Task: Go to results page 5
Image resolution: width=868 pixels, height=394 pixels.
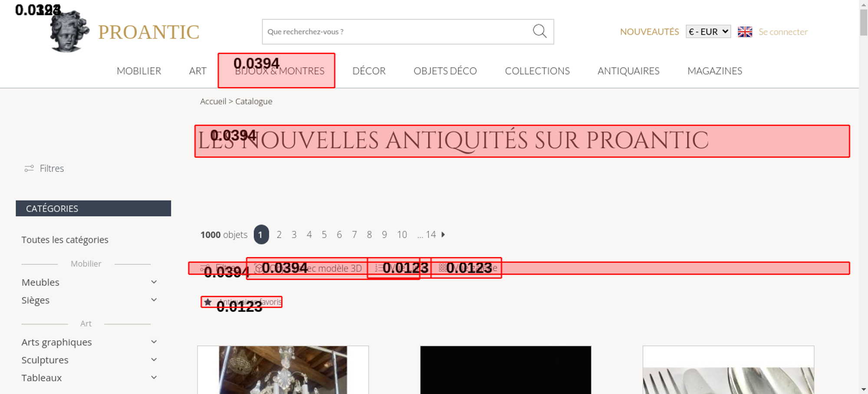Action: click(x=324, y=235)
